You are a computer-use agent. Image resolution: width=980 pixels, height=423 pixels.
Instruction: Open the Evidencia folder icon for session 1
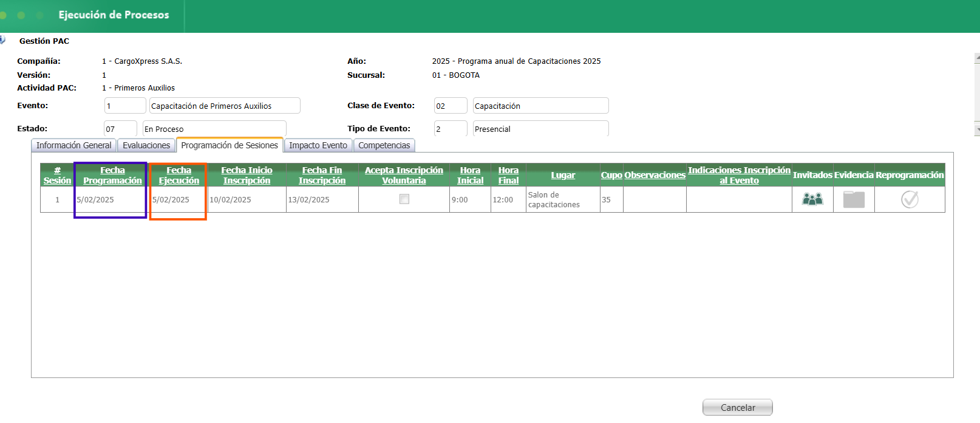tap(854, 199)
